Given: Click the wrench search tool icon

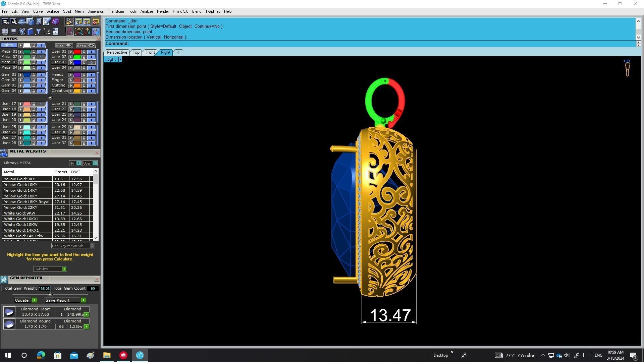Looking at the screenshot, I should [13, 21].
